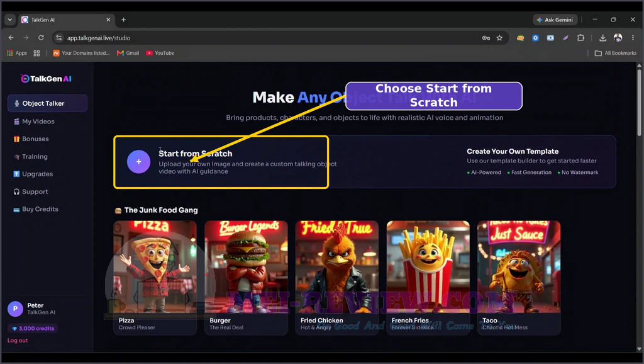Screen dimensions: 644x364
Task: Click the site information icon in address bar
Action: pyautogui.click(x=59, y=38)
